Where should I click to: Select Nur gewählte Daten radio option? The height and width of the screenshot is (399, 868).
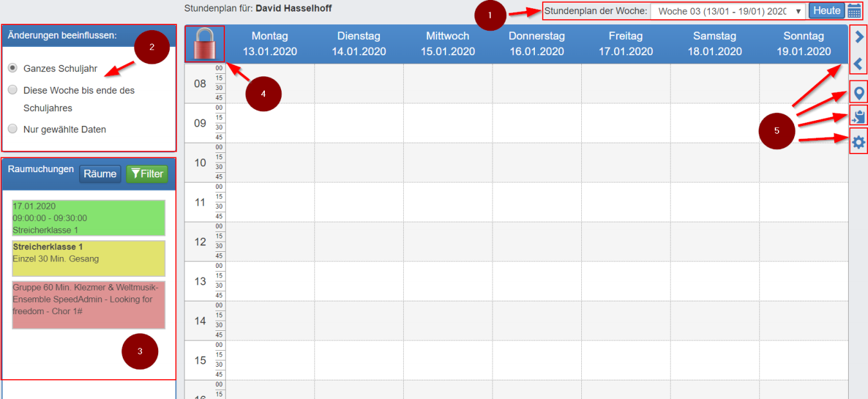coord(13,129)
